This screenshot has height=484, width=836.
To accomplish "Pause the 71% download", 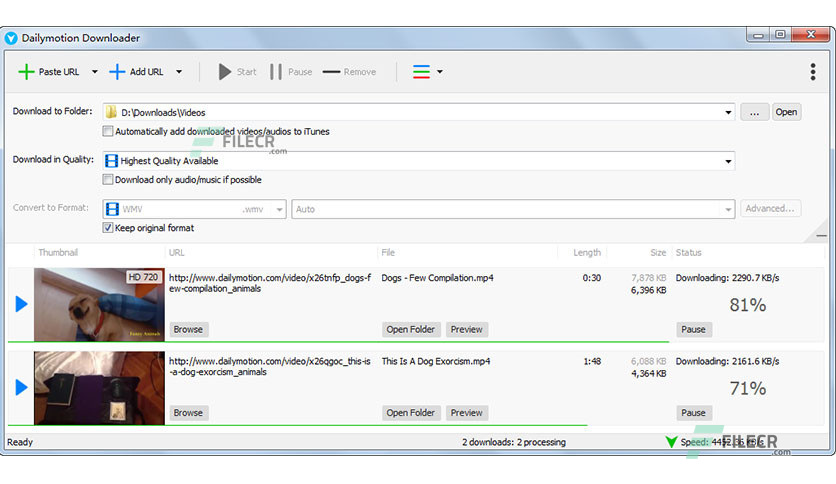I will (x=693, y=413).
